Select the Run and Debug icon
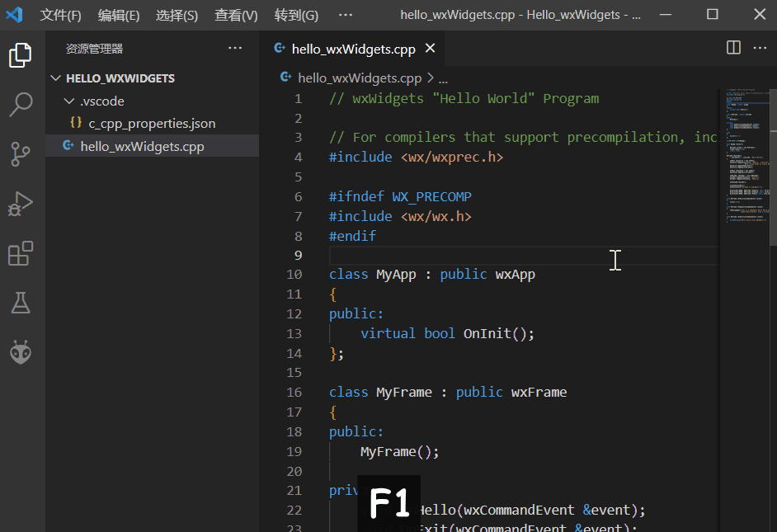The image size is (777, 532). click(x=20, y=204)
